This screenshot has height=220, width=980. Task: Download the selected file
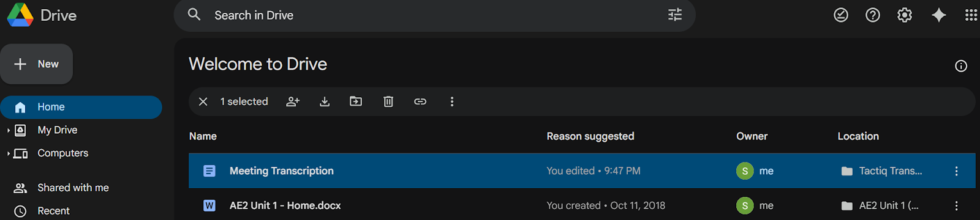pos(325,101)
